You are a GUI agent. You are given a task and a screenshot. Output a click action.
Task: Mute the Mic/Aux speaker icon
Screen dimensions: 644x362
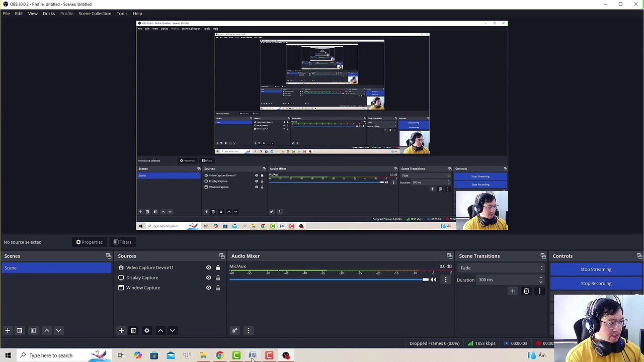coord(433,280)
